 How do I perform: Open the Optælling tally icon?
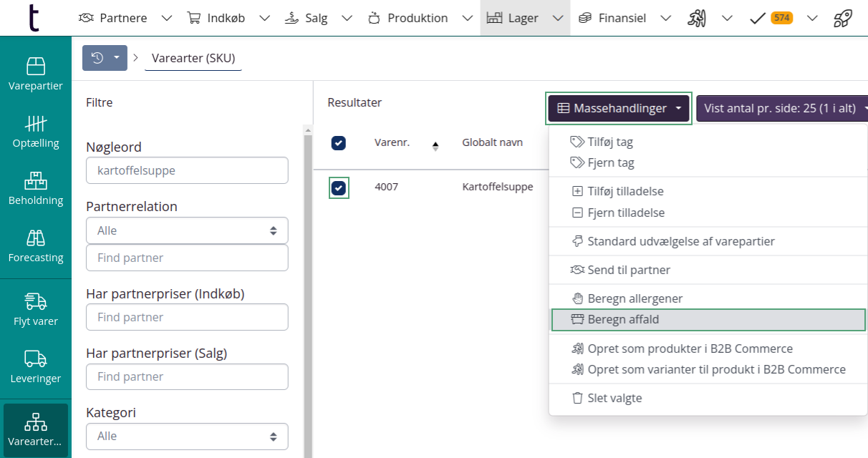pos(36,132)
